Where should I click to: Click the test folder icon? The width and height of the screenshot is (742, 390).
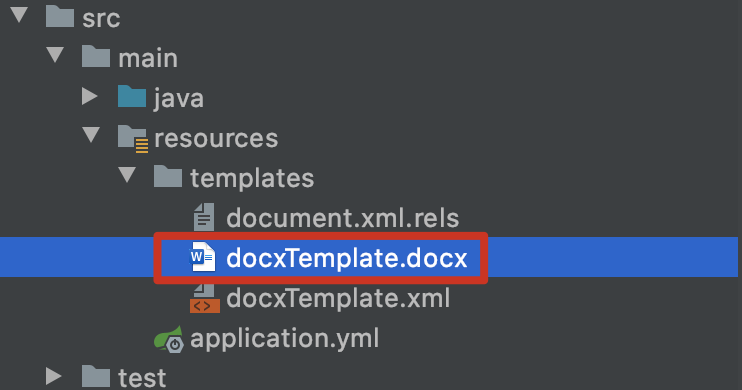pyautogui.click(x=96, y=377)
